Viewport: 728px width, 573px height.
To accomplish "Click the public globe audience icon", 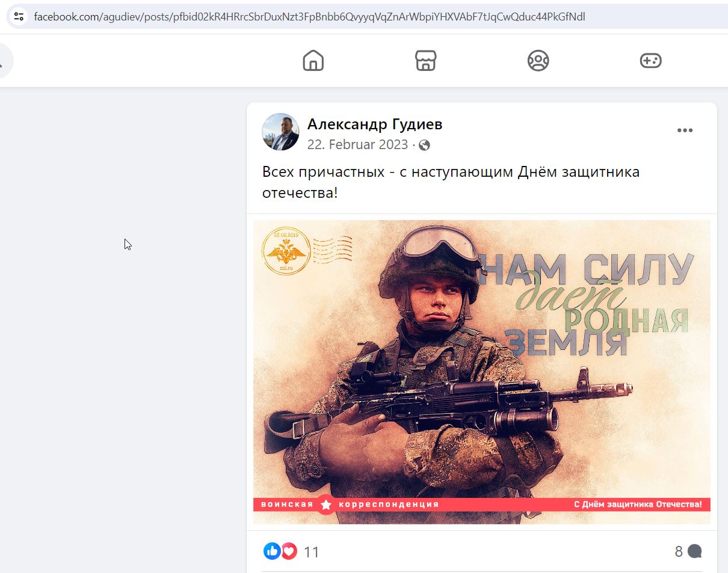I will (425, 145).
